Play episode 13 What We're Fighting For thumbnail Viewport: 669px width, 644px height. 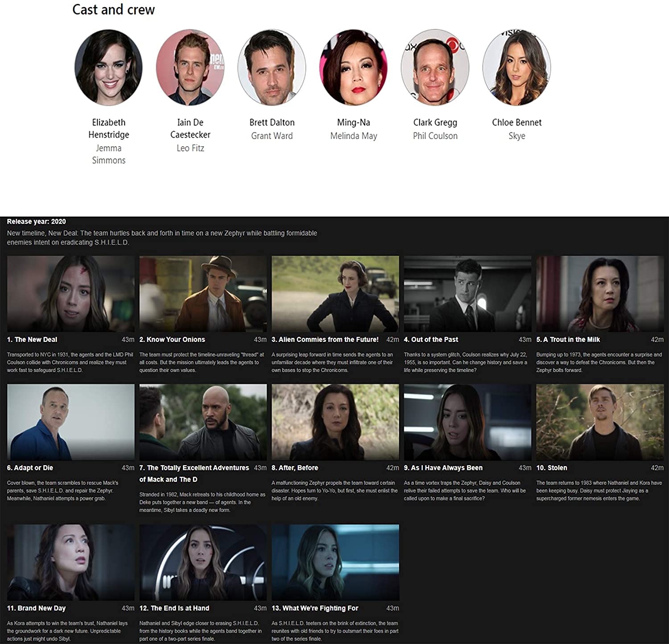(335, 562)
